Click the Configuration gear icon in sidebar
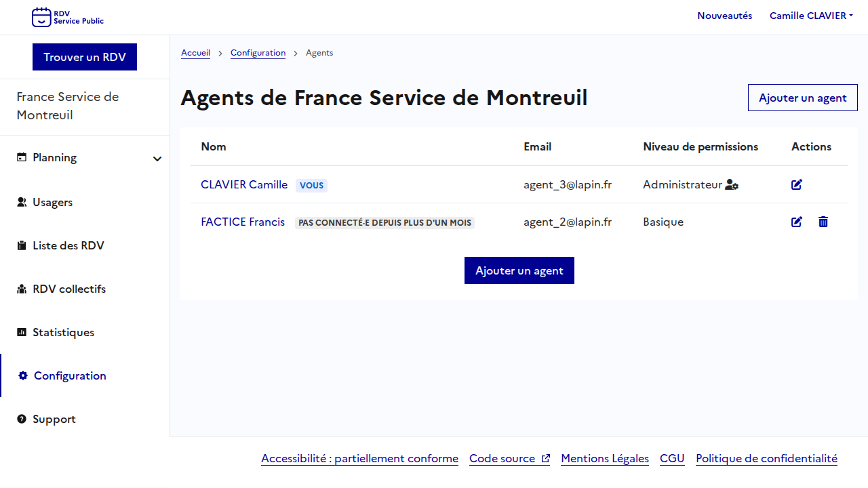Image resolution: width=868 pixels, height=488 pixels. (x=23, y=375)
